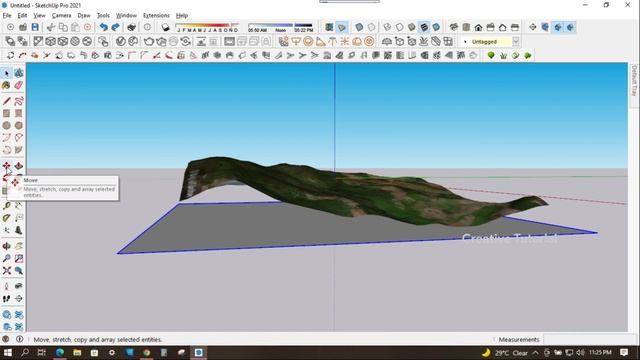Viewport: 640px width, 360px height.
Task: Open Windows Start menu
Action: pos(7,353)
